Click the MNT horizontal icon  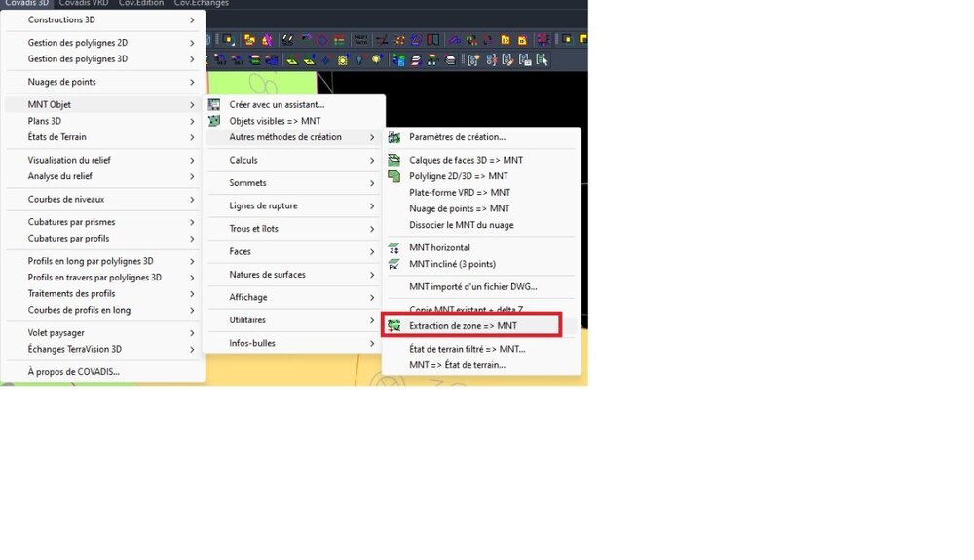pyautogui.click(x=393, y=247)
